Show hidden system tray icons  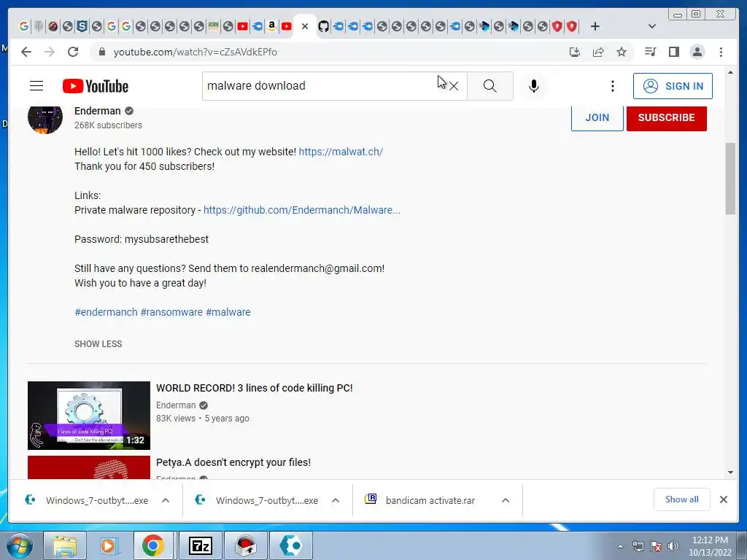click(620, 546)
